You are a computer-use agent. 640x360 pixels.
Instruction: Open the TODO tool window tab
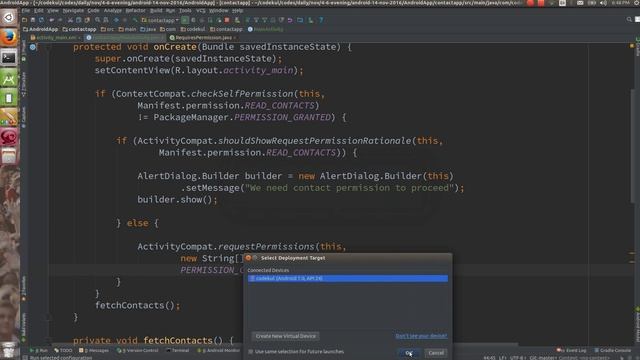click(63, 351)
